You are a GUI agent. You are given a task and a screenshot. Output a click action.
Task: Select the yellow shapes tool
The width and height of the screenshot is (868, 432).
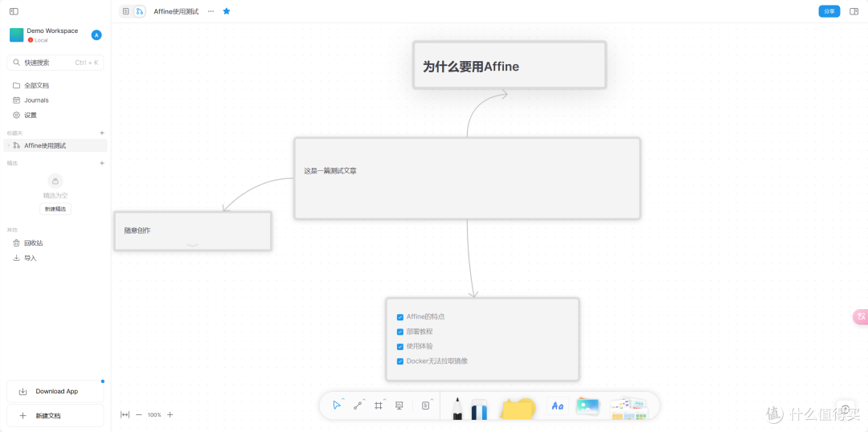tap(518, 409)
